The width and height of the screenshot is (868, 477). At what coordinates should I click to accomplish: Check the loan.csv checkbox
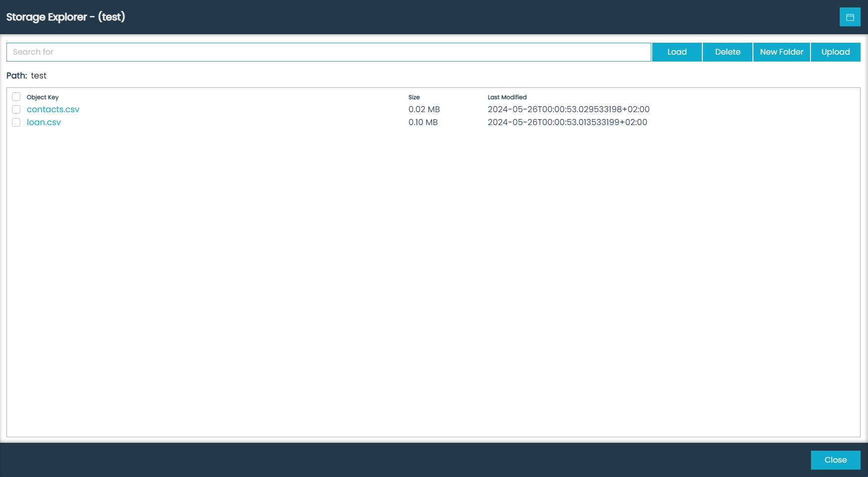coord(16,122)
